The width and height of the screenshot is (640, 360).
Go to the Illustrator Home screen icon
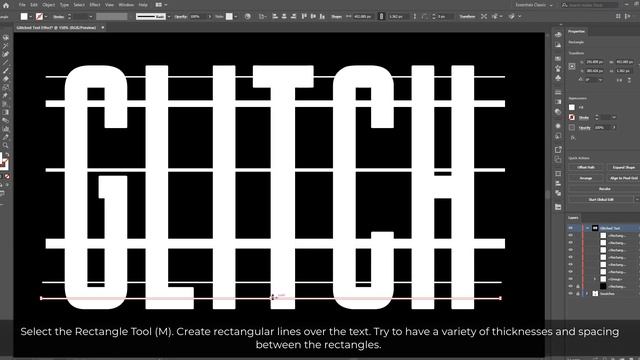[x=6, y=5]
